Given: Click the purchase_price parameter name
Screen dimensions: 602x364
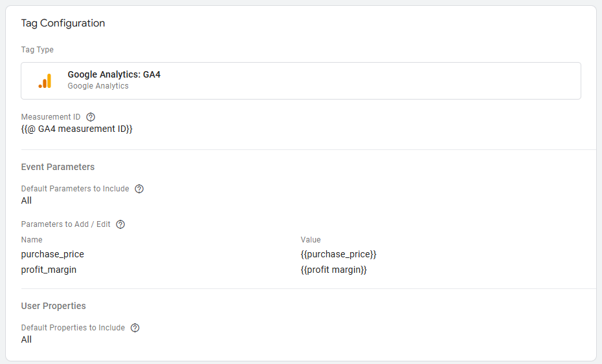Looking at the screenshot, I should (52, 254).
